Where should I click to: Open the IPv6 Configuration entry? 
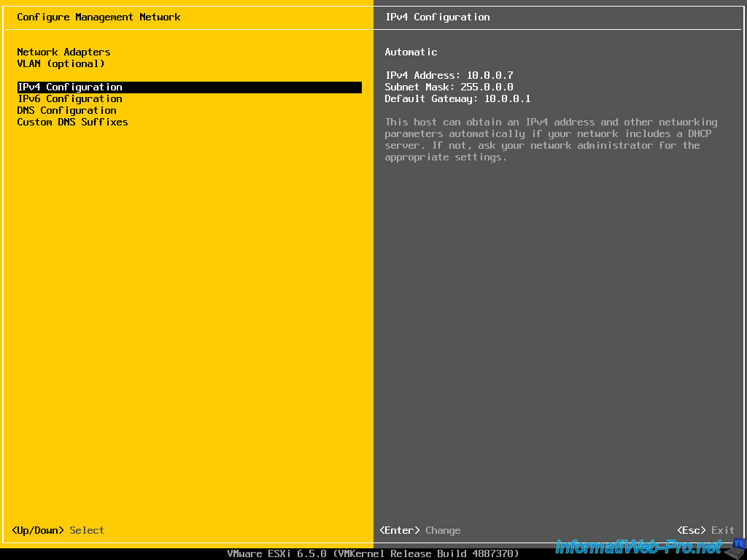(69, 98)
